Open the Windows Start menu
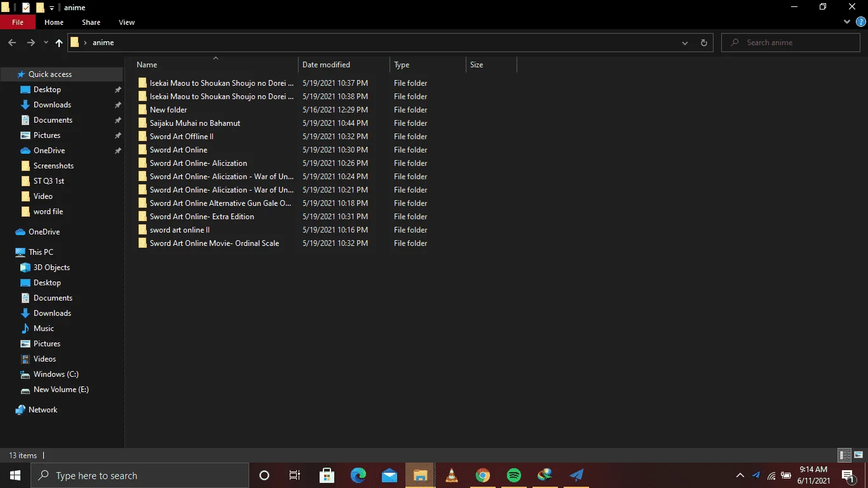The width and height of the screenshot is (868, 488). (15, 475)
